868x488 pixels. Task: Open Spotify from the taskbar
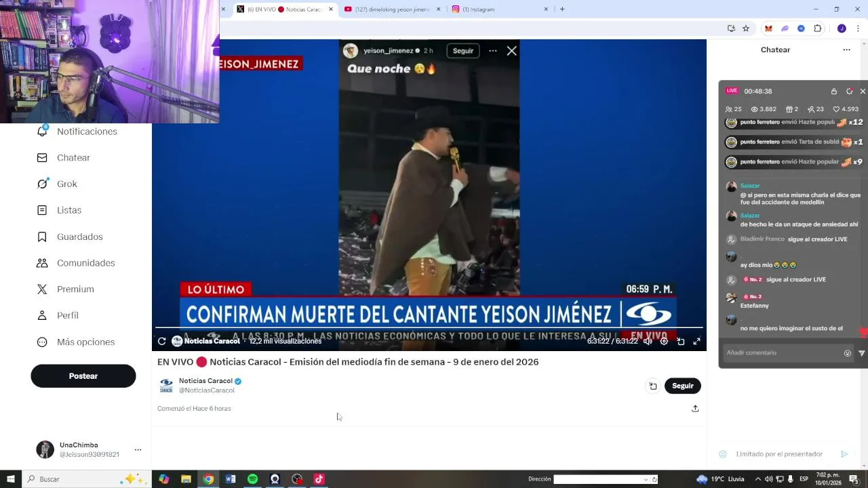252,479
